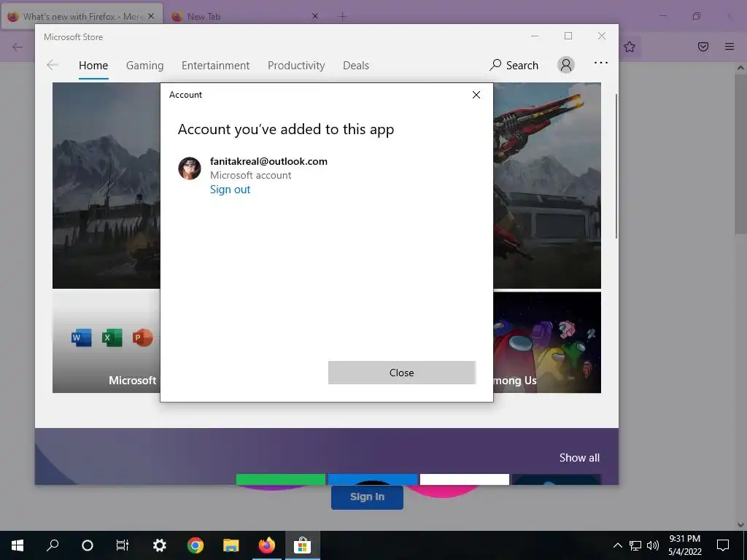Screen dimensions: 747x560
Task: Click the taskbar search magnifier
Action: click(x=53, y=545)
